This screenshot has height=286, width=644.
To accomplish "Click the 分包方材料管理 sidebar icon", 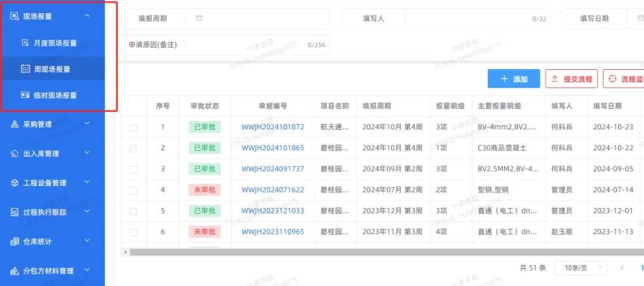I will [14, 271].
